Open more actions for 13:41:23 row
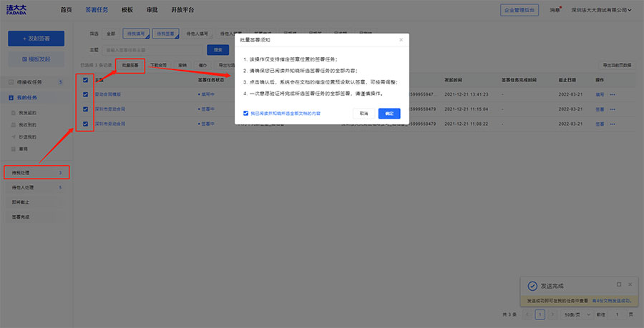 (x=613, y=95)
